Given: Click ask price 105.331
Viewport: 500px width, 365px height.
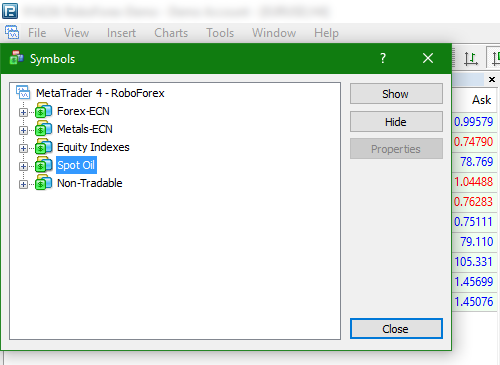Looking at the screenshot, I should point(473,262).
